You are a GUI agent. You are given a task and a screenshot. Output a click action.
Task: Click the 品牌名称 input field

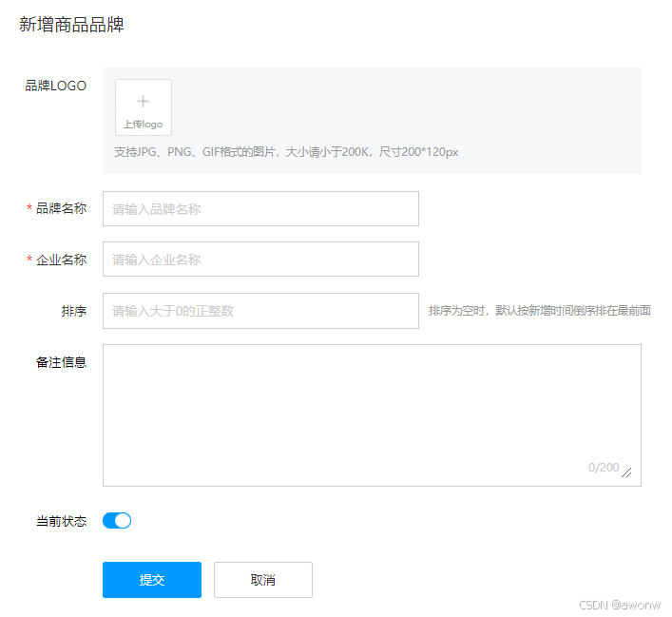tap(260, 209)
